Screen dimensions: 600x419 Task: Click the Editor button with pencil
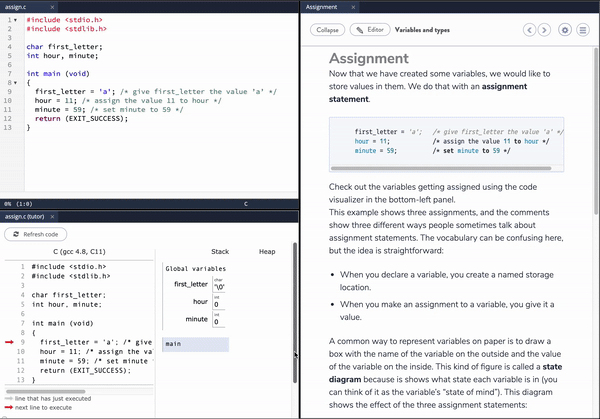pos(370,30)
